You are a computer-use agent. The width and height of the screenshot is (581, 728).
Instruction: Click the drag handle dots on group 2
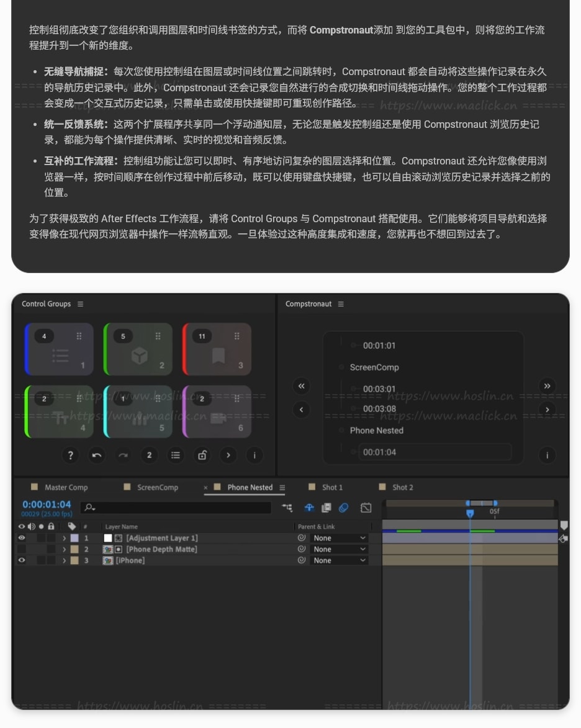[158, 336]
